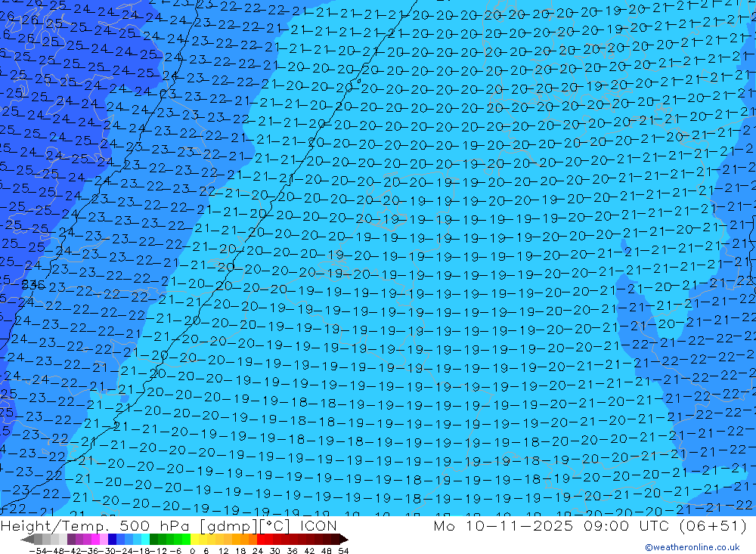Click the 'Mo 10-11-2025 09:00 UTC' timestamp
The width and height of the screenshot is (756, 554).
[553, 526]
